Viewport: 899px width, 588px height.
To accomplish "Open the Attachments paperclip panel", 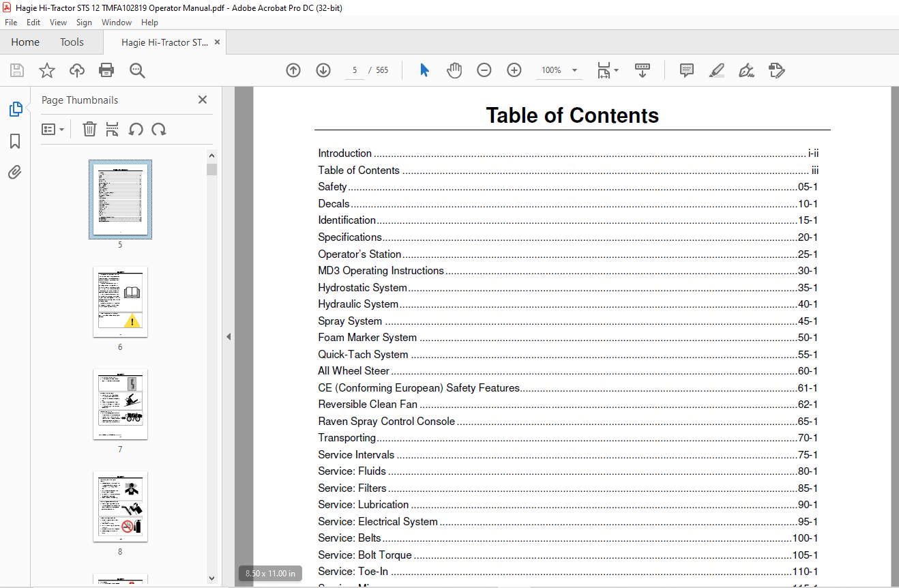I will pos(15,172).
